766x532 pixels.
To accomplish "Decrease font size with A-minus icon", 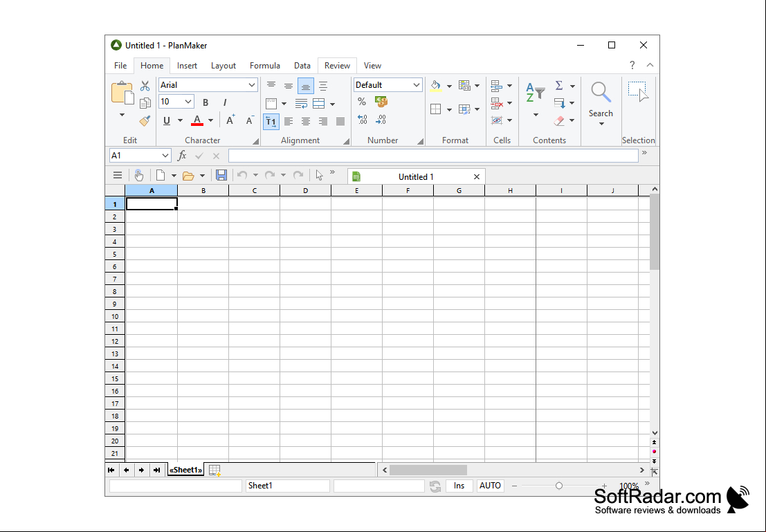I will click(x=250, y=120).
